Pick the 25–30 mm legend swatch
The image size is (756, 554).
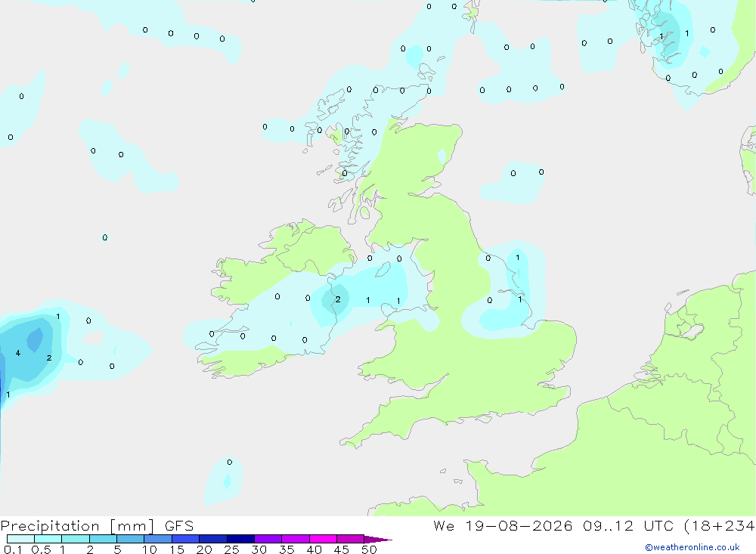click(x=240, y=539)
